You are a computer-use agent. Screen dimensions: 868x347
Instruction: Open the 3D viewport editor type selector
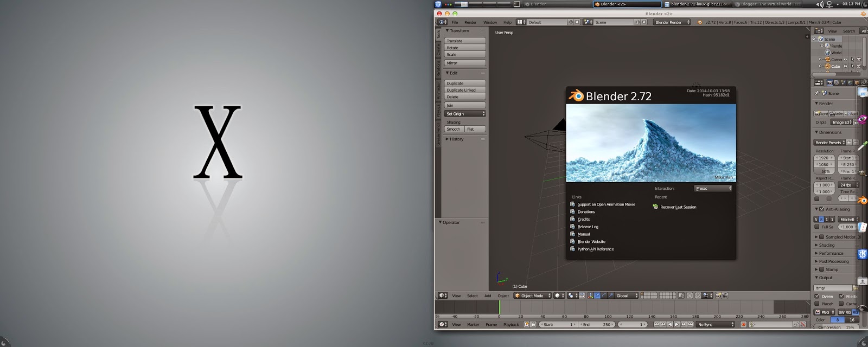[x=443, y=295]
